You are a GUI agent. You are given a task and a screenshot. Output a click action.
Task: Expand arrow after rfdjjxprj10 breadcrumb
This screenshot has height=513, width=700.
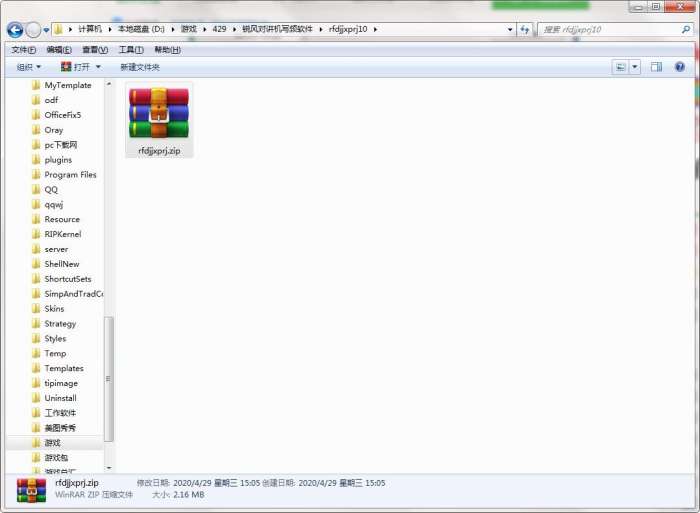pyautogui.click(x=375, y=29)
